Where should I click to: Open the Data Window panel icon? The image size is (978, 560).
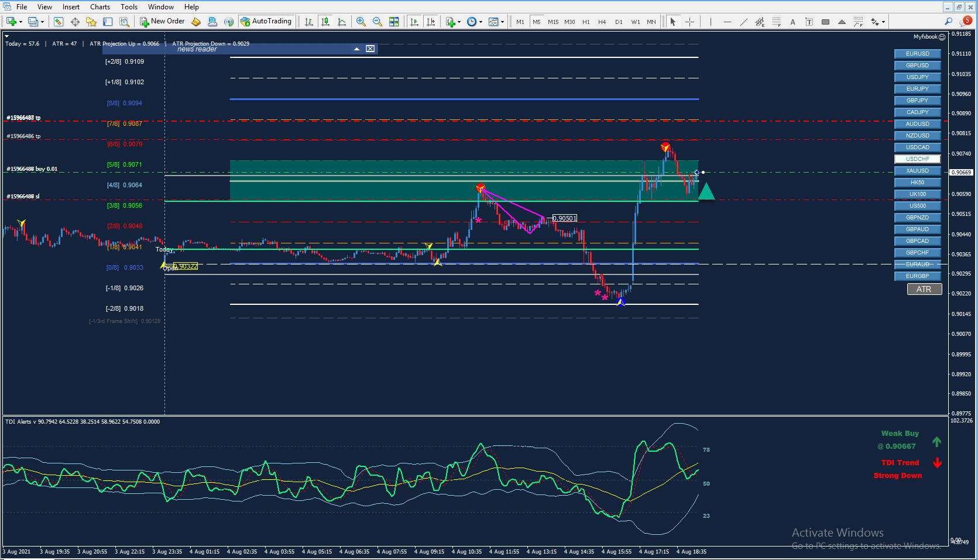tap(75, 22)
